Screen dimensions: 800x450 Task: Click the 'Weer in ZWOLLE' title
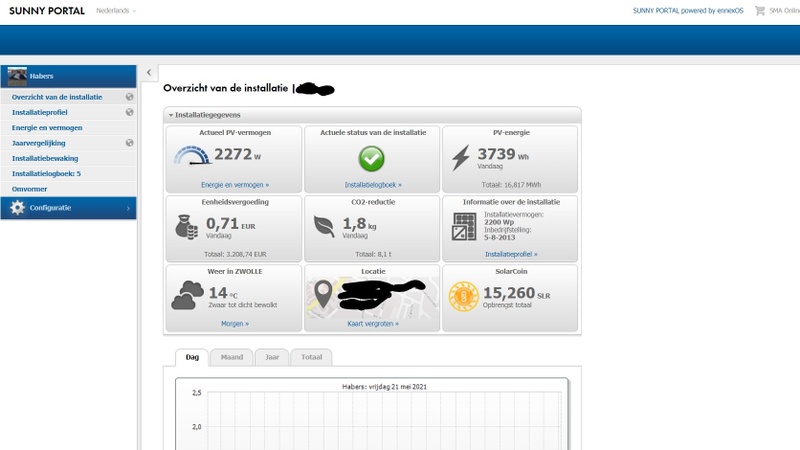tap(235, 271)
